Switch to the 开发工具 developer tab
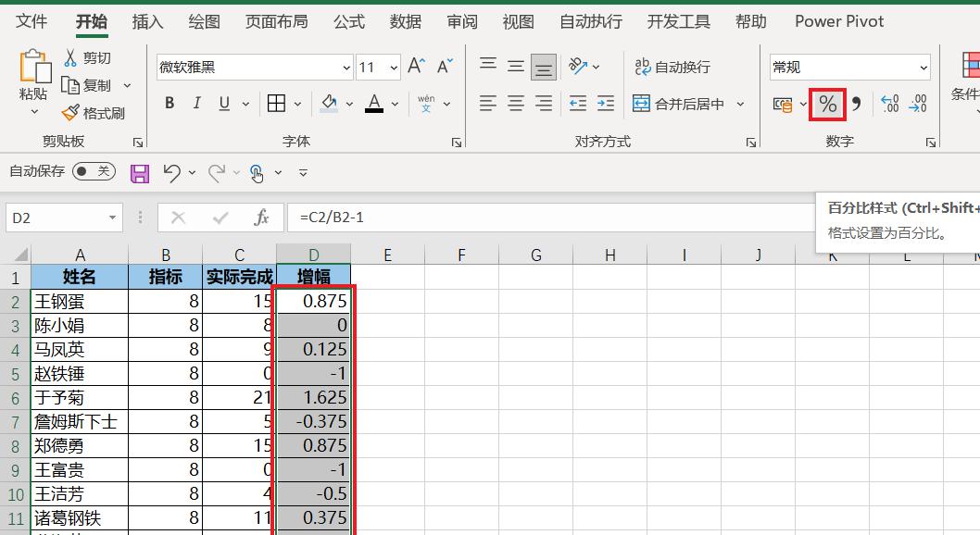 [x=678, y=21]
